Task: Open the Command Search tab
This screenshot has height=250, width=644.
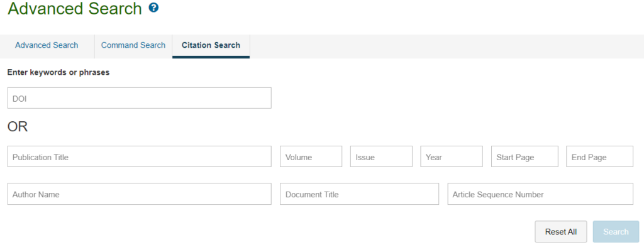Action: tap(133, 45)
